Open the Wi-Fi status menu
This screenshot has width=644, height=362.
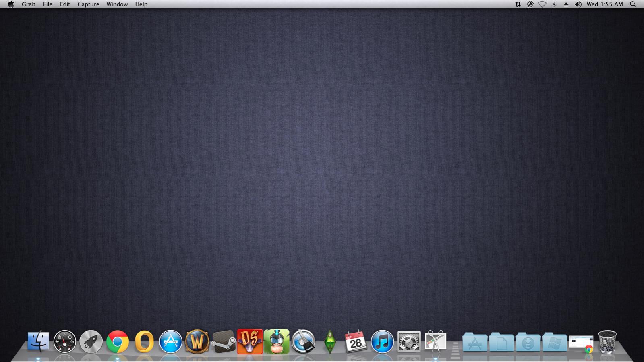542,4
